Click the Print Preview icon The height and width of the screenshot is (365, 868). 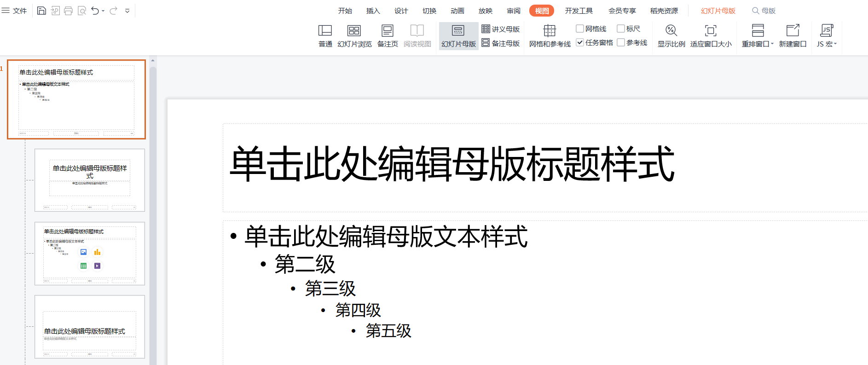(82, 11)
